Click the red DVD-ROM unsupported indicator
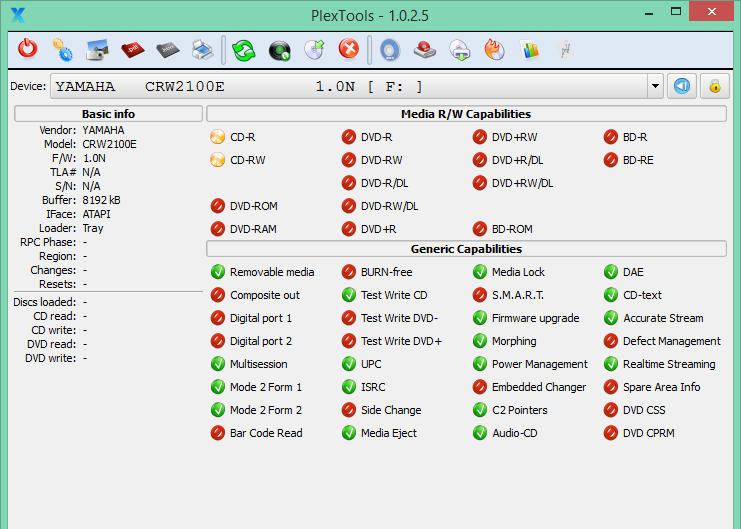 click(x=217, y=206)
